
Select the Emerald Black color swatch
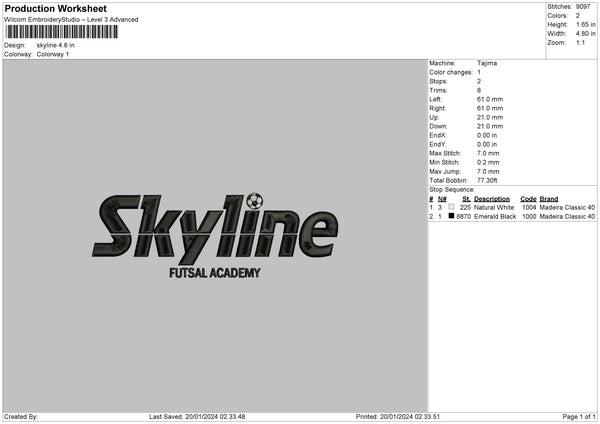coord(451,216)
